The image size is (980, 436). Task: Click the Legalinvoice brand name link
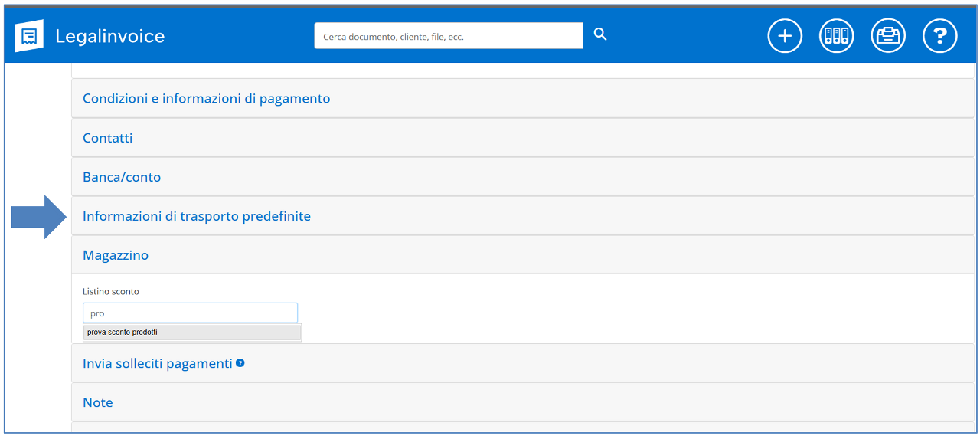110,36
